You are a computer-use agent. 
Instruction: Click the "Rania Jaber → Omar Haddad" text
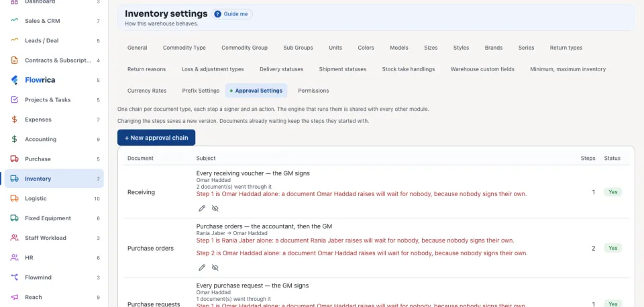click(231, 233)
